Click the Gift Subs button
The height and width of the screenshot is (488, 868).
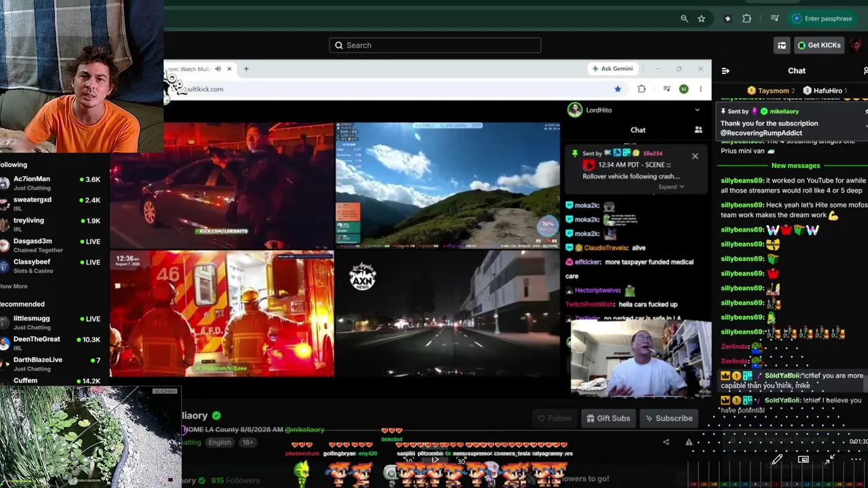pos(608,418)
